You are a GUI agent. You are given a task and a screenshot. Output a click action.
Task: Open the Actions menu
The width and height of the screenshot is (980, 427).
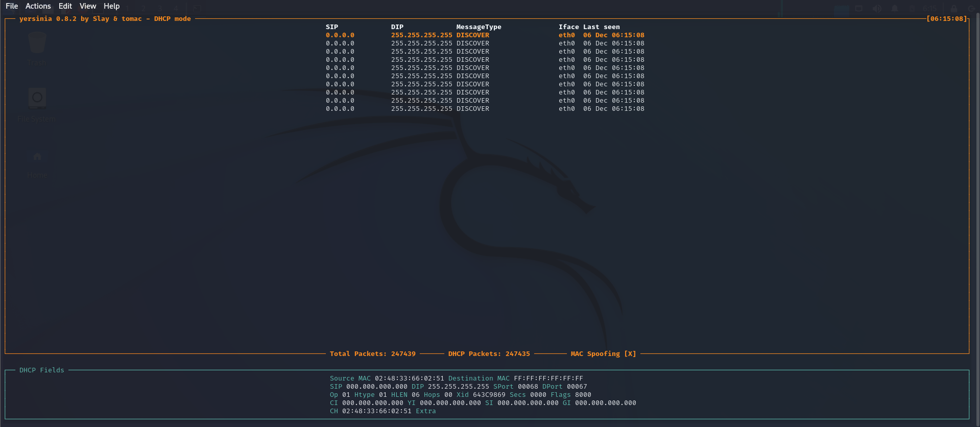[x=38, y=6]
